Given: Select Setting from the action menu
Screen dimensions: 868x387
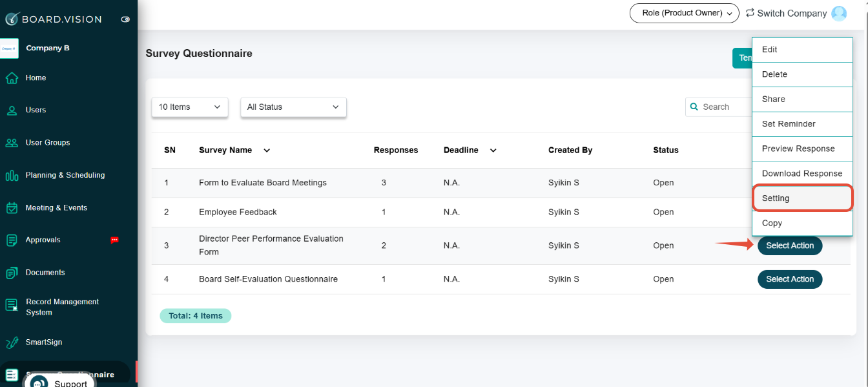Looking at the screenshot, I should 802,198.
